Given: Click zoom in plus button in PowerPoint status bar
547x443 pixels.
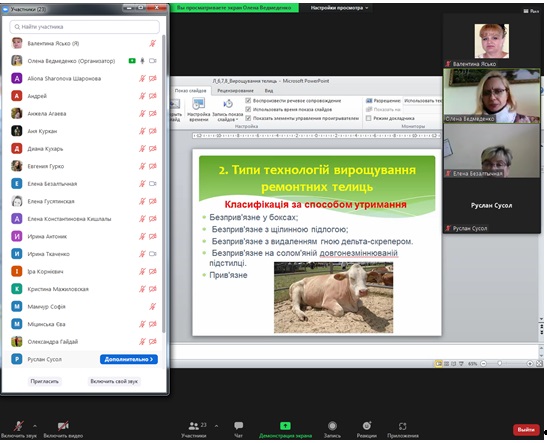Looking at the screenshot, I should [x=530, y=363].
